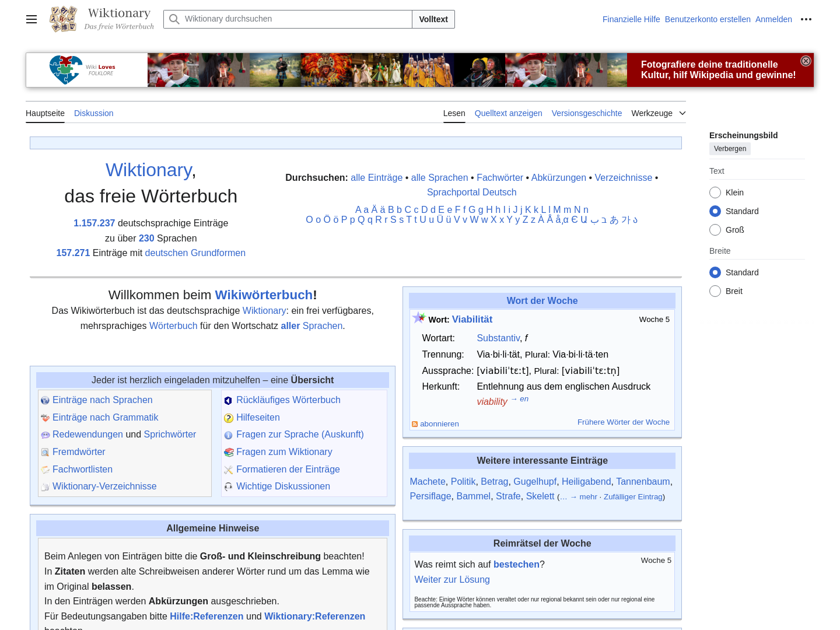The height and width of the screenshot is (630, 840).
Task: Open the Zufälliger Eintrag link
Action: pos(633,497)
